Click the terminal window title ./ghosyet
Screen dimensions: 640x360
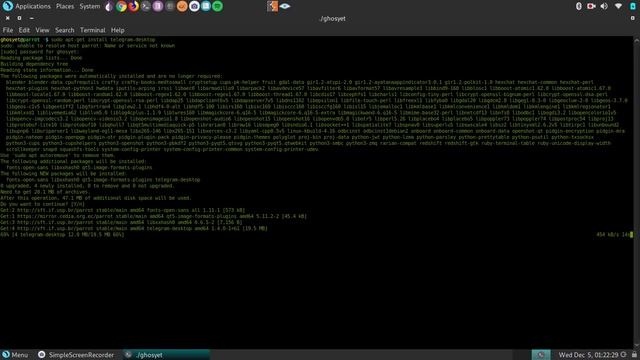[332, 19]
